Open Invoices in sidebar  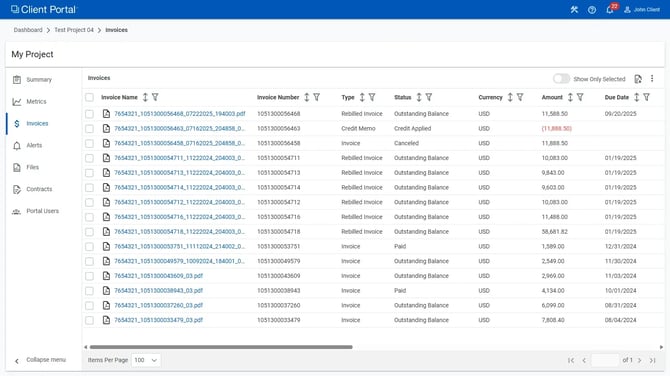coord(43,123)
